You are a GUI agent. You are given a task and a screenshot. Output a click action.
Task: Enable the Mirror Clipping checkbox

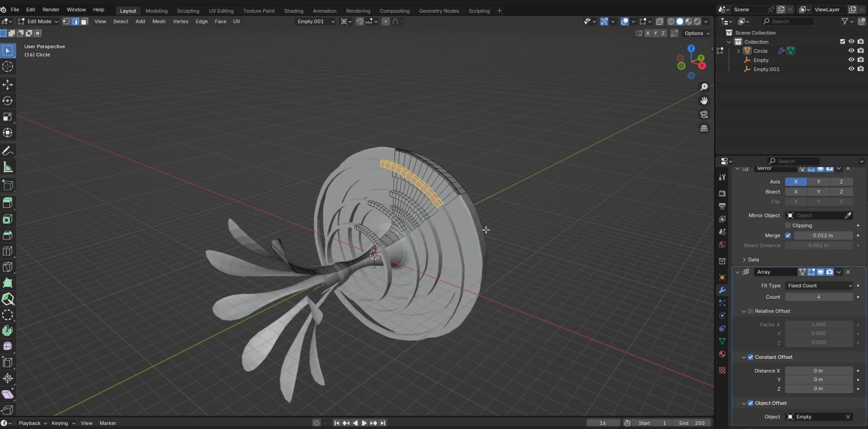point(788,225)
